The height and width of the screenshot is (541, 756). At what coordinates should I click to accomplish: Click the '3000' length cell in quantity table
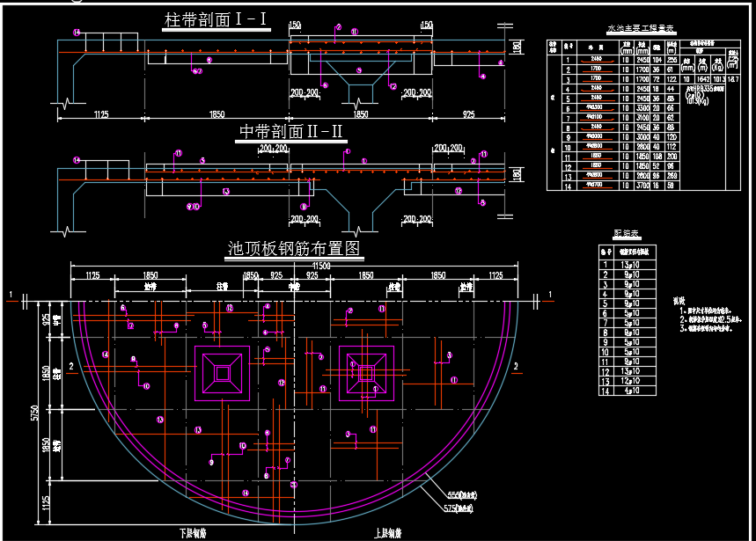642,137
